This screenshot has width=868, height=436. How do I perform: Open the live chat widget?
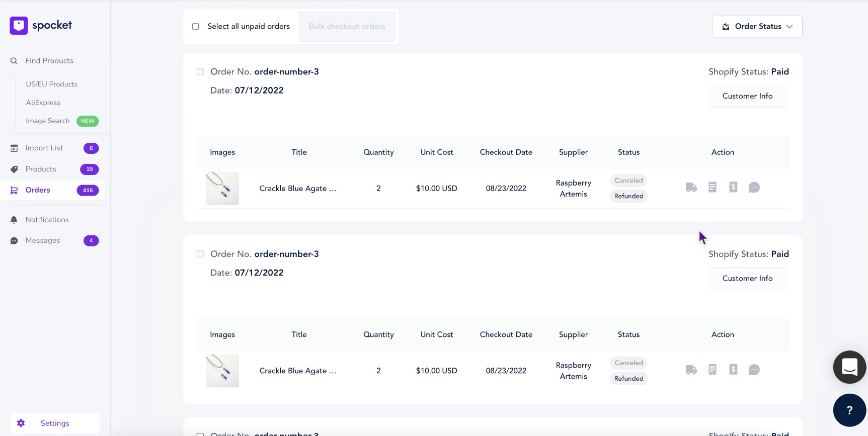(850, 367)
